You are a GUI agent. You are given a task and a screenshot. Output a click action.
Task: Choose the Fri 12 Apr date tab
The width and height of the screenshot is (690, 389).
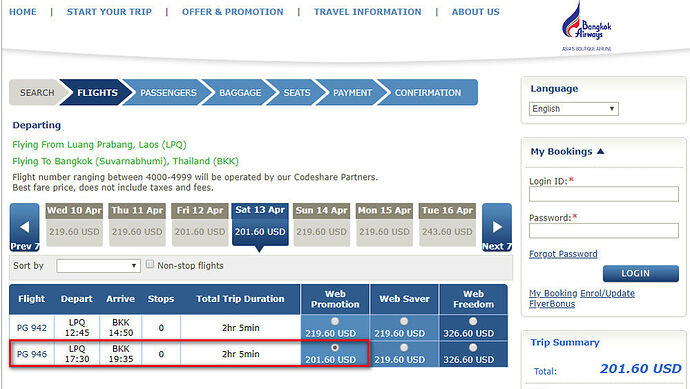[200, 224]
